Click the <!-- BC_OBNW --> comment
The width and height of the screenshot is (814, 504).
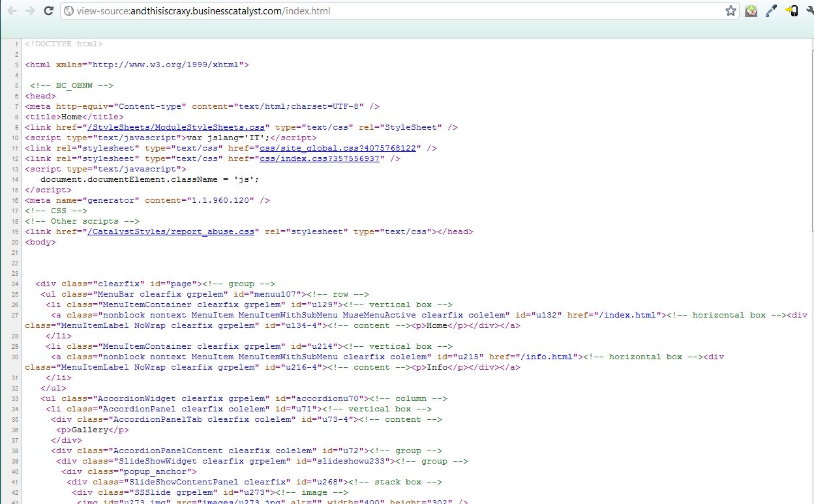point(72,85)
